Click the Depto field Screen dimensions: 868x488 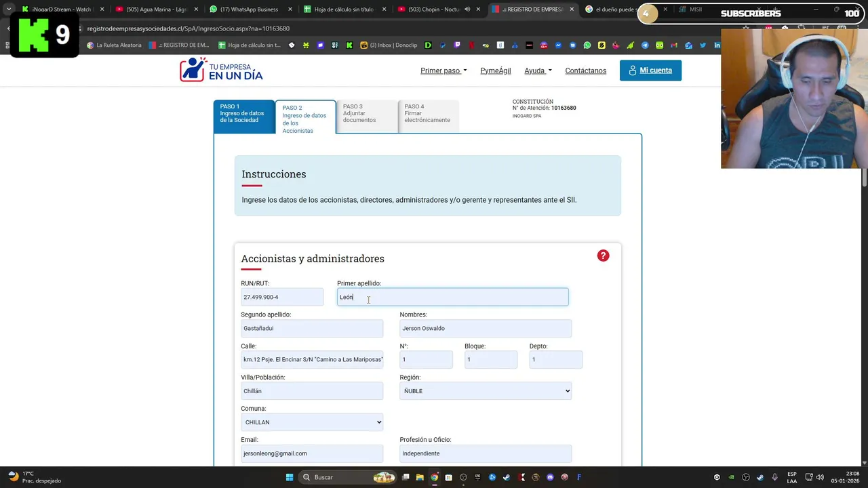click(555, 359)
